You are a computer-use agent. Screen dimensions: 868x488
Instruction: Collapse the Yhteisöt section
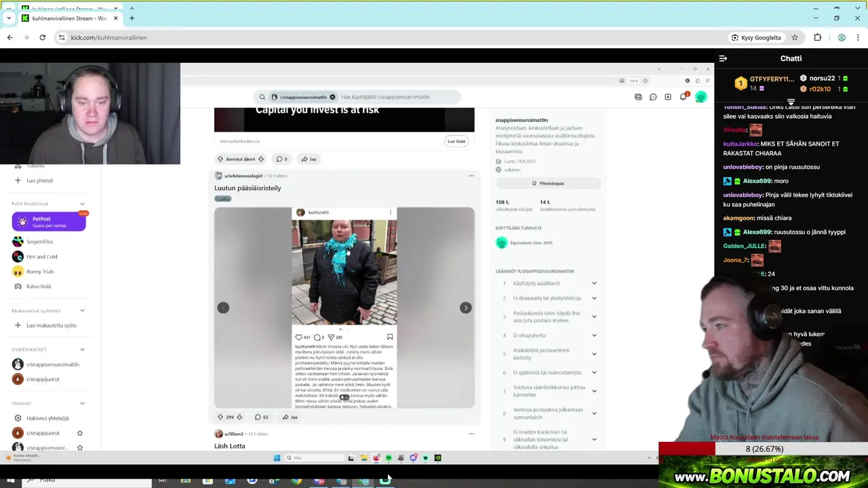(82, 403)
